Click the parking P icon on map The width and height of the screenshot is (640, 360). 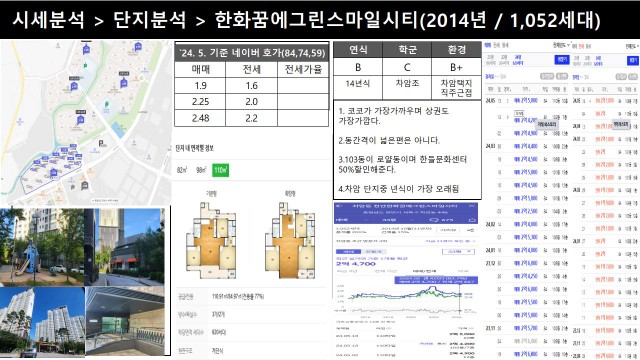(x=101, y=143)
